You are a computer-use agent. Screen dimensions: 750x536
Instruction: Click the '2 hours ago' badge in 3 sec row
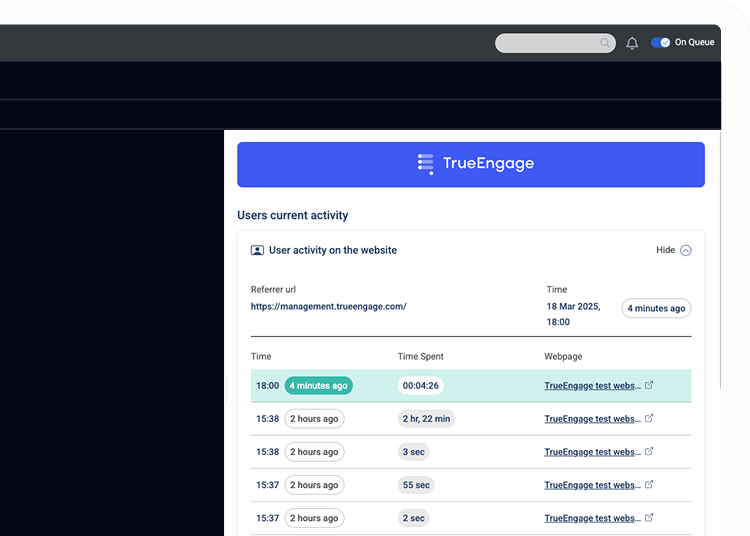point(314,452)
